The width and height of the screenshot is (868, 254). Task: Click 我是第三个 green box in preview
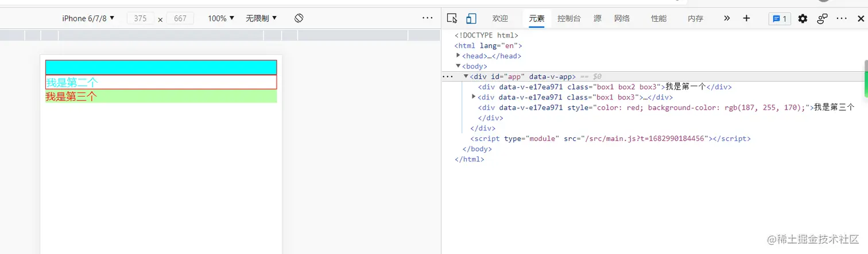coord(161,97)
